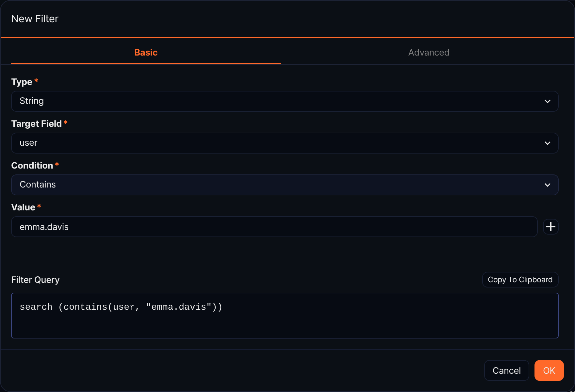Click the Type label
The height and width of the screenshot is (392, 575).
click(22, 82)
